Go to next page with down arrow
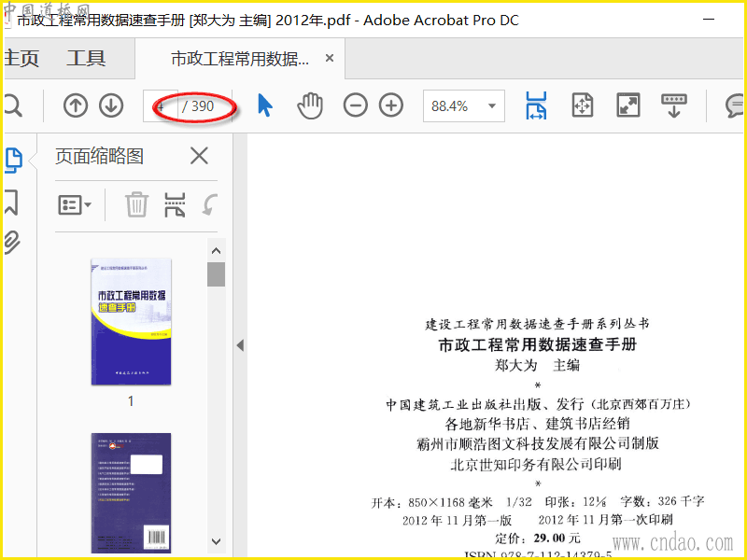This screenshot has height=560, width=747. pyautogui.click(x=111, y=105)
